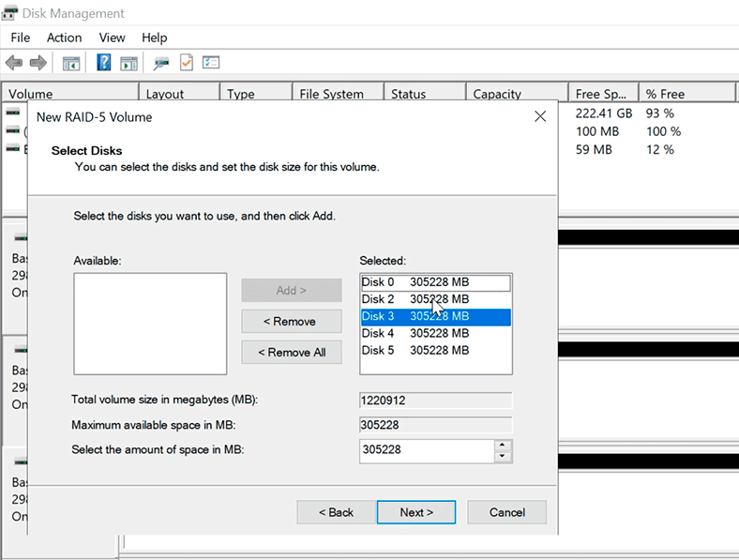This screenshot has width=739, height=560.
Task: Open the View menu
Action: click(x=112, y=38)
